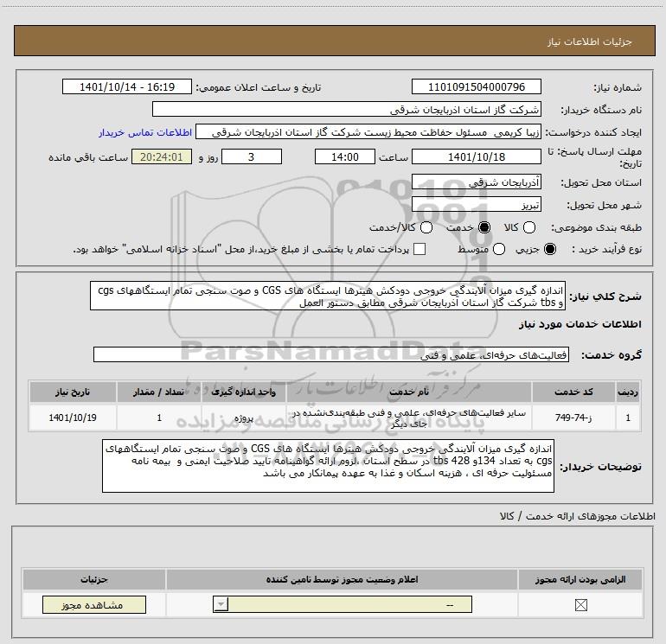
Task: Select the متوسط purchase type radio
Action: point(499,249)
